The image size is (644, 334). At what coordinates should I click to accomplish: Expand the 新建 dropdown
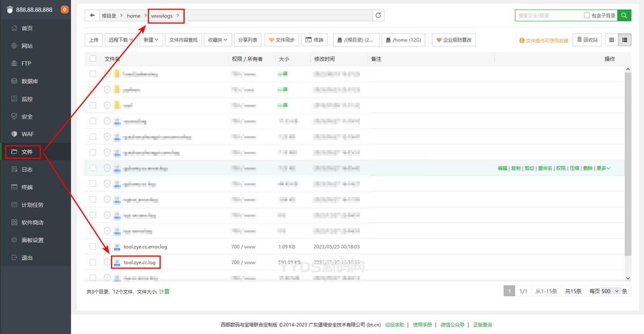tap(151, 40)
